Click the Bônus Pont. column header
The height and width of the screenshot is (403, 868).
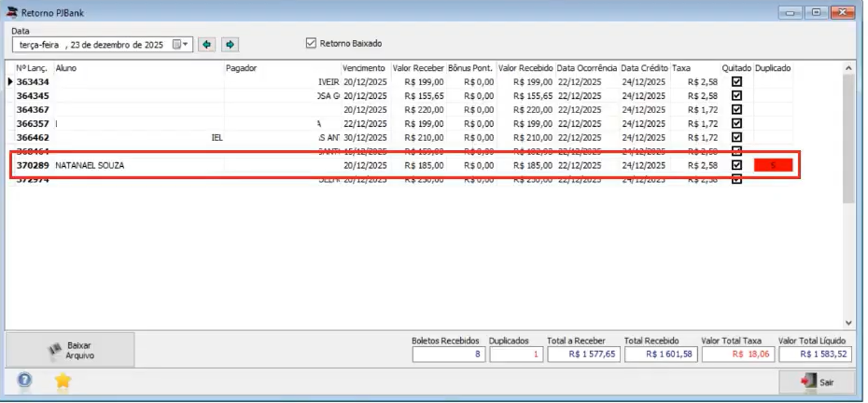tap(470, 68)
